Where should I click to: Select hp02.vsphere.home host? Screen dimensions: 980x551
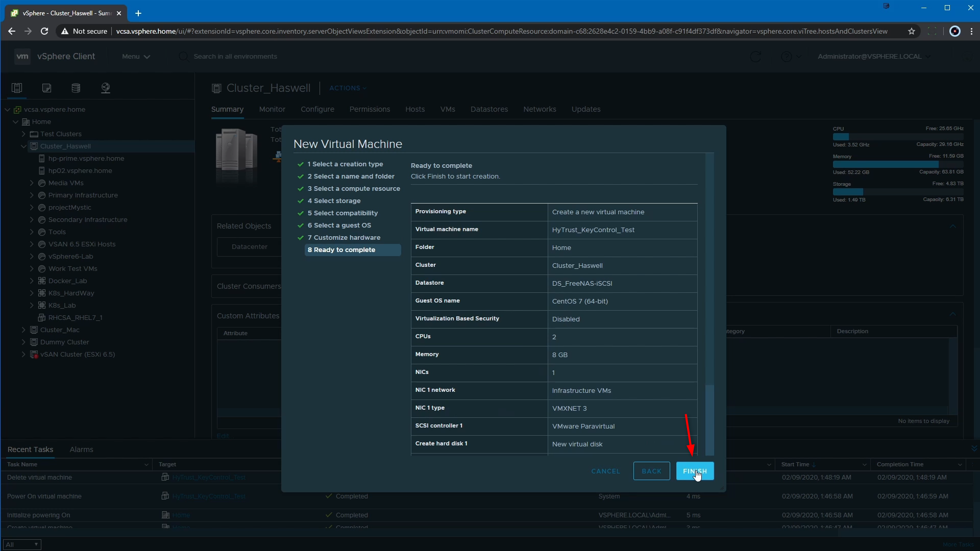(x=80, y=170)
